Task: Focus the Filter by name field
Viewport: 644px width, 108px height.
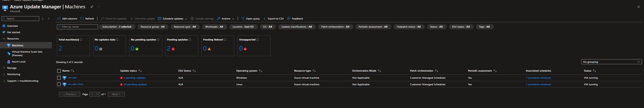Action: pos(77,27)
